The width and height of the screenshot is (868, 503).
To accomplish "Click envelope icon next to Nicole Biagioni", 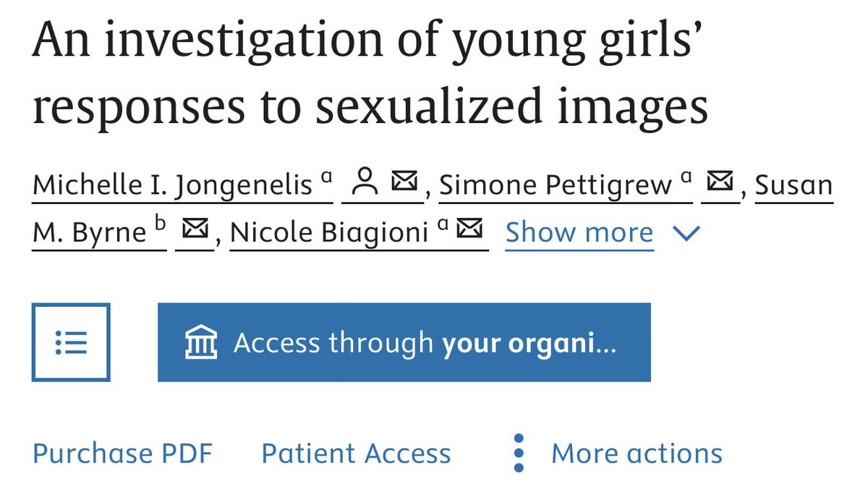I will (x=471, y=232).
